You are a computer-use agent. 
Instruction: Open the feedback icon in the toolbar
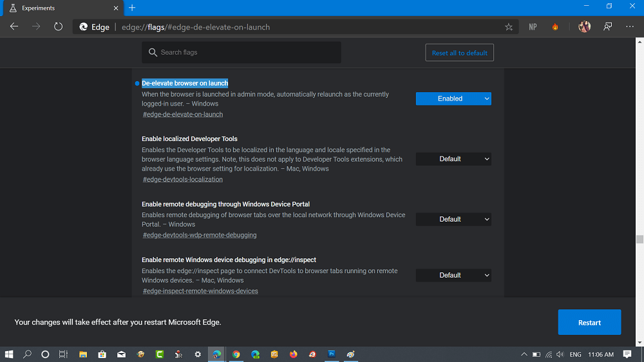pos(607,26)
